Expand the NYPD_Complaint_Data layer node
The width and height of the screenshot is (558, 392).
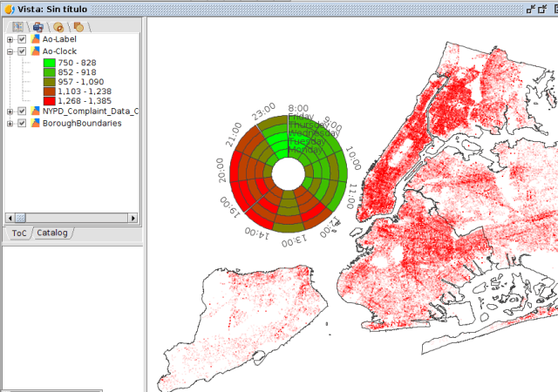[10, 112]
